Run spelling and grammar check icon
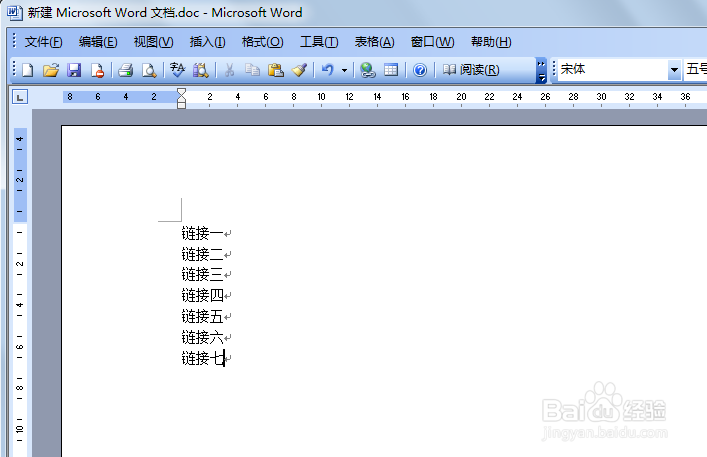Viewport: 707px width, 457px height. point(177,70)
